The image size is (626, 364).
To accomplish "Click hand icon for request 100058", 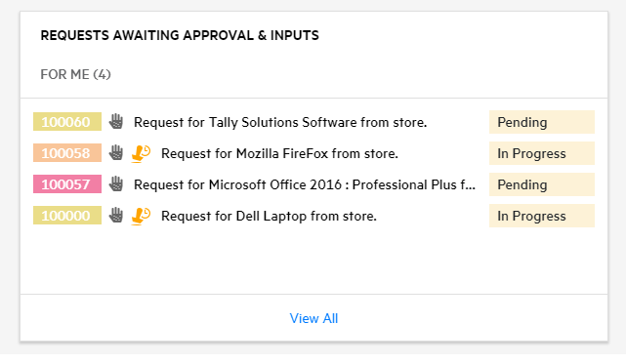I will pyautogui.click(x=116, y=153).
